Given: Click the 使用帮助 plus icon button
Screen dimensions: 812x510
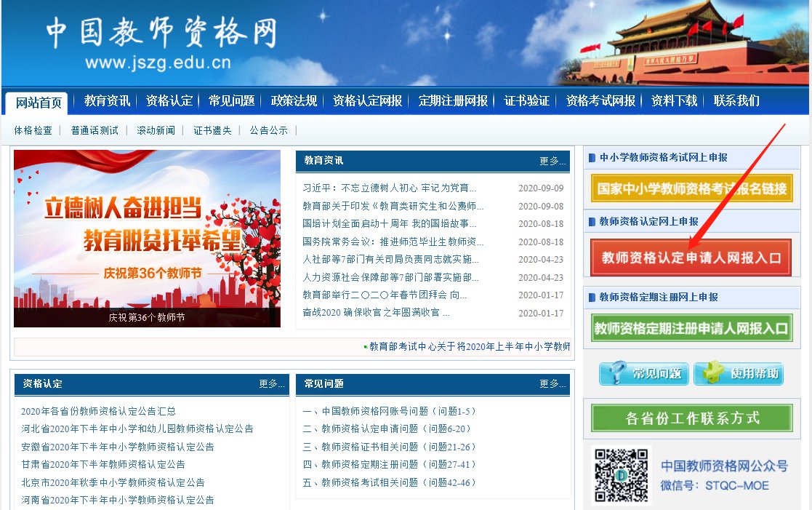Looking at the screenshot, I should 738,374.
